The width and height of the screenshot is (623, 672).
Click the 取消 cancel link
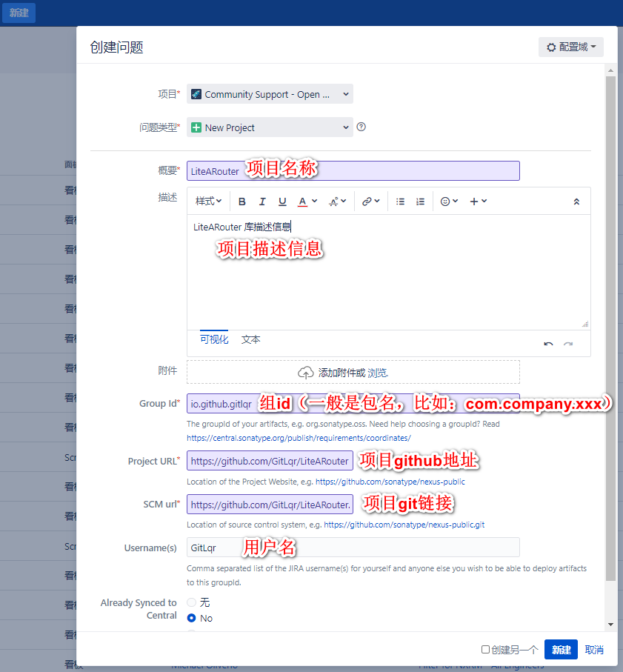coord(594,650)
